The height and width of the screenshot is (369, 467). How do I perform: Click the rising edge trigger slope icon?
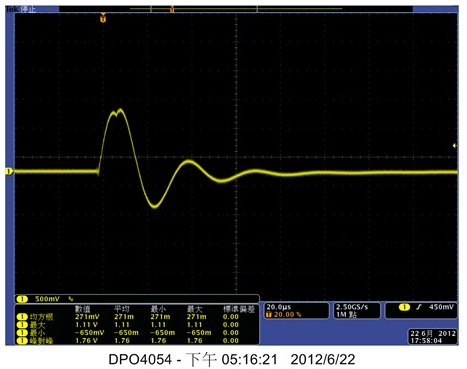[x=419, y=307]
